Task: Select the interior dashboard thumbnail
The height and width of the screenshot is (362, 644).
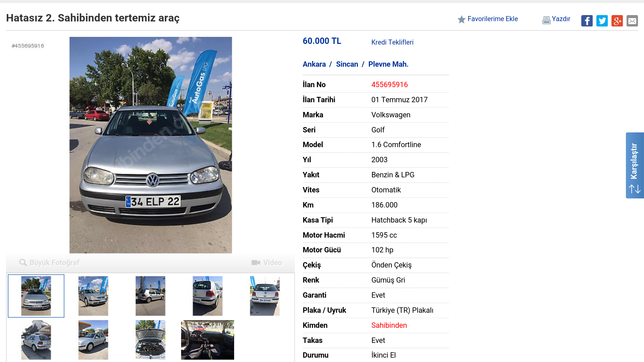Action: [x=208, y=340]
